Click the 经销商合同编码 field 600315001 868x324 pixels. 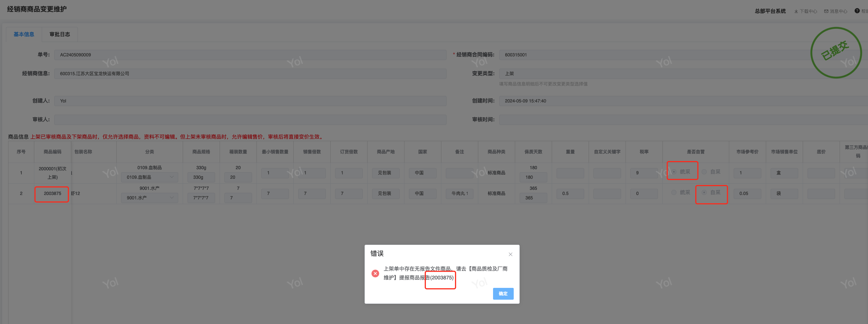point(683,55)
